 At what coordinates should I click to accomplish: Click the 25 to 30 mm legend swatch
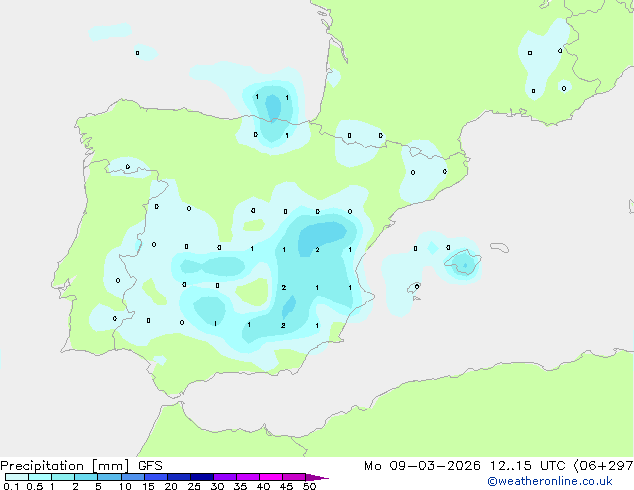click(x=201, y=477)
